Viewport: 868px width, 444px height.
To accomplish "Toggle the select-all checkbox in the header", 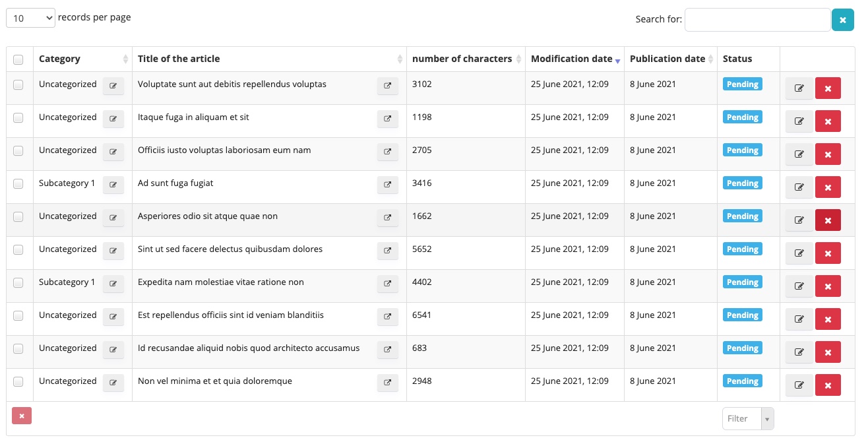I will (x=19, y=59).
